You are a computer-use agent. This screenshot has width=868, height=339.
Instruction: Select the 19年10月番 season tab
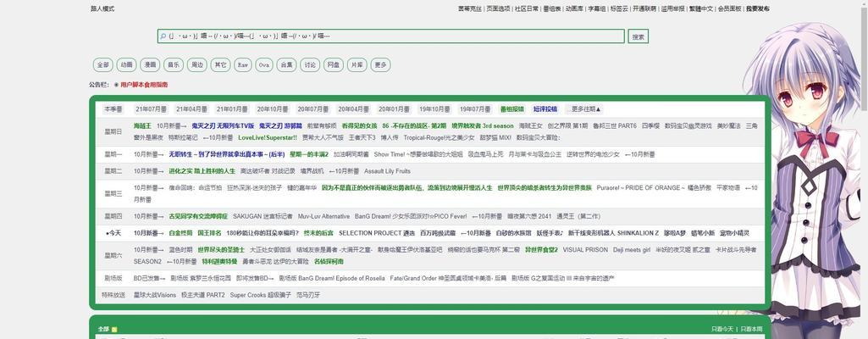[434, 109]
